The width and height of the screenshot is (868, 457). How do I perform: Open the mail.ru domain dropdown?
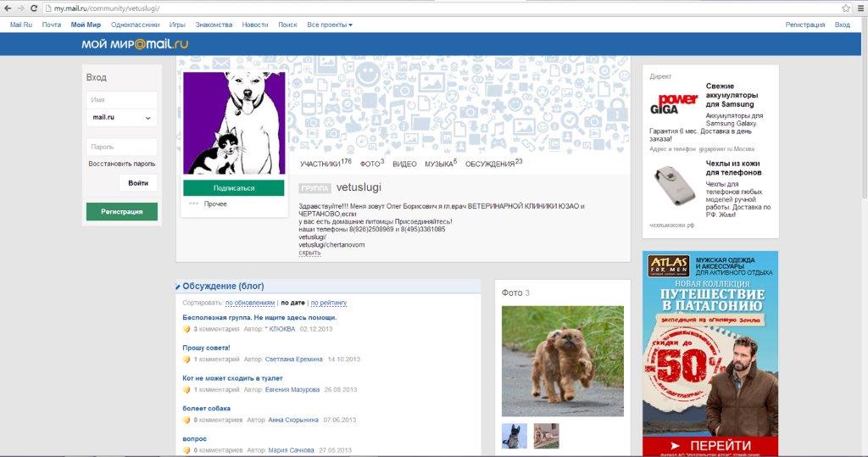click(x=121, y=118)
